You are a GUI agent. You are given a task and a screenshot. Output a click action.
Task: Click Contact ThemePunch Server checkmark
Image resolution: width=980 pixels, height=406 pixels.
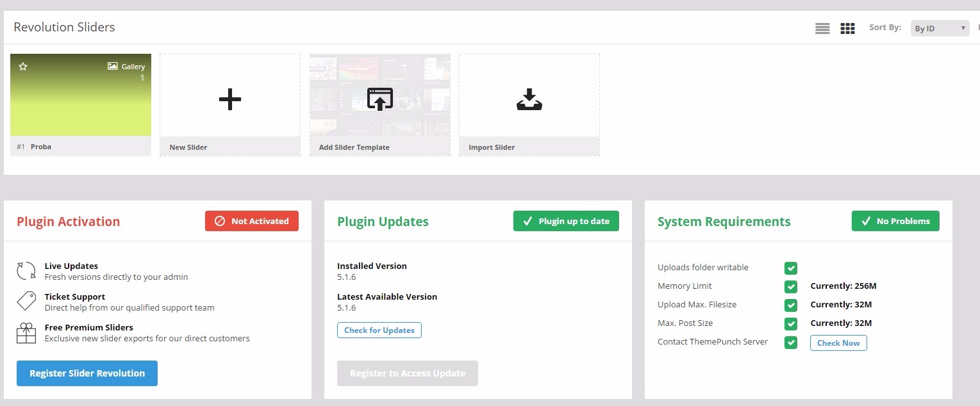pos(791,342)
